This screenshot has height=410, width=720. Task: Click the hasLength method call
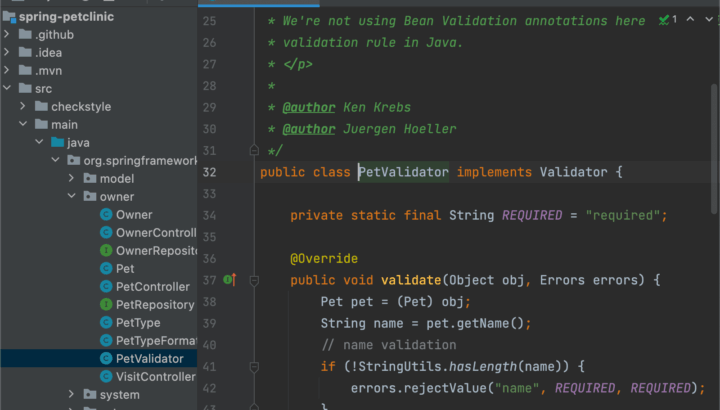coord(483,366)
